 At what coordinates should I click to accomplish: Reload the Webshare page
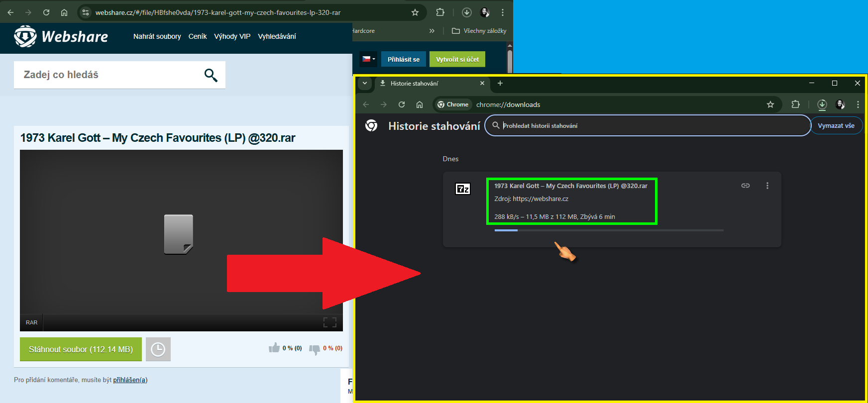point(46,12)
